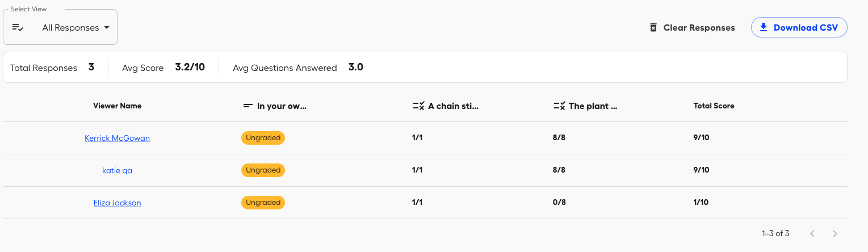
Task: Click the Total Score column header
Action: (x=714, y=106)
